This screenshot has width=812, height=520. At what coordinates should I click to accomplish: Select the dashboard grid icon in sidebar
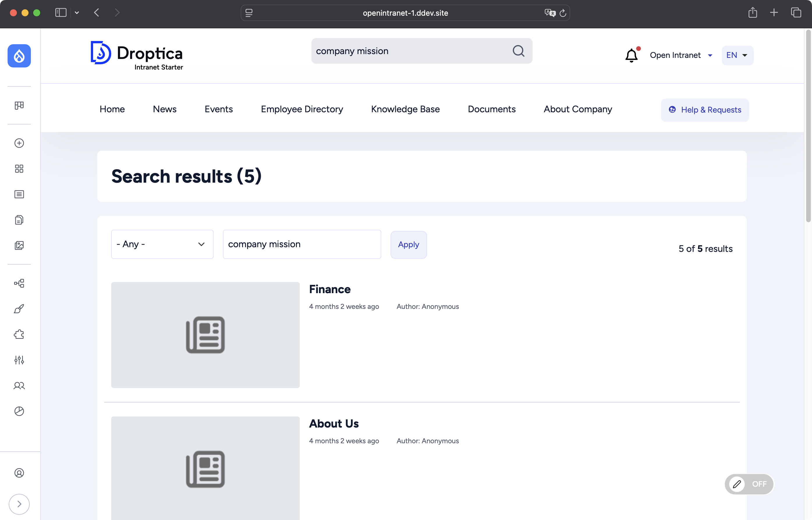[x=19, y=105]
